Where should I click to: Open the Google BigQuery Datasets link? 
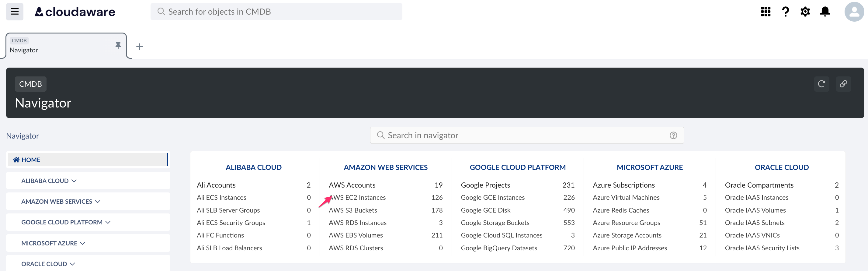point(499,248)
